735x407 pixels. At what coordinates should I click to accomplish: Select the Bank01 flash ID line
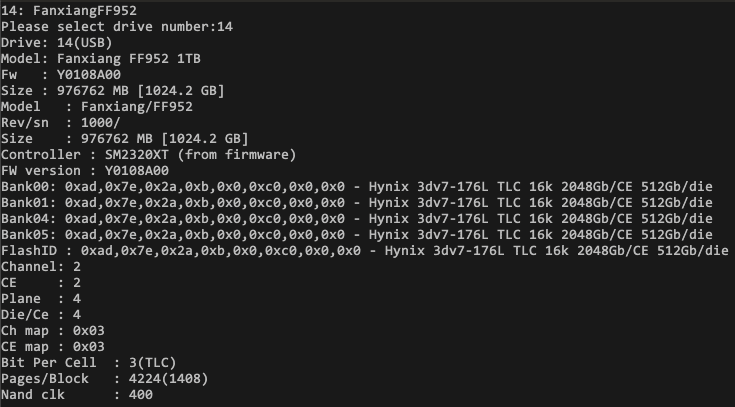[357, 202]
